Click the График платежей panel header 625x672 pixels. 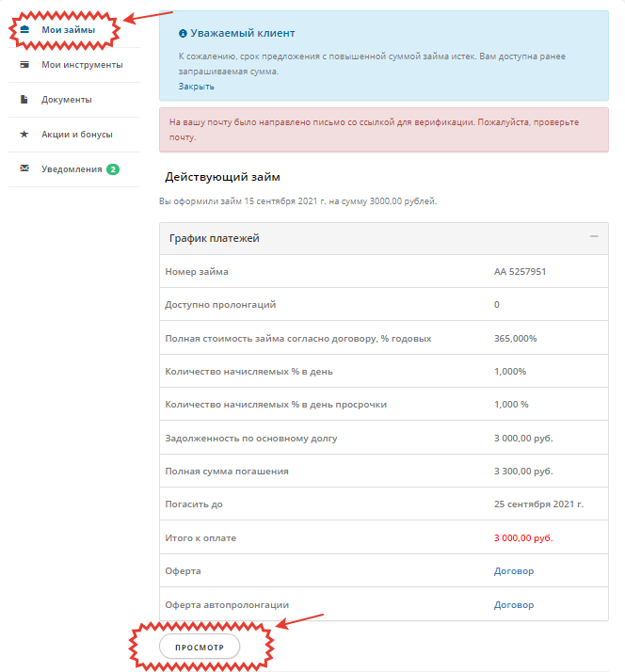384,239
